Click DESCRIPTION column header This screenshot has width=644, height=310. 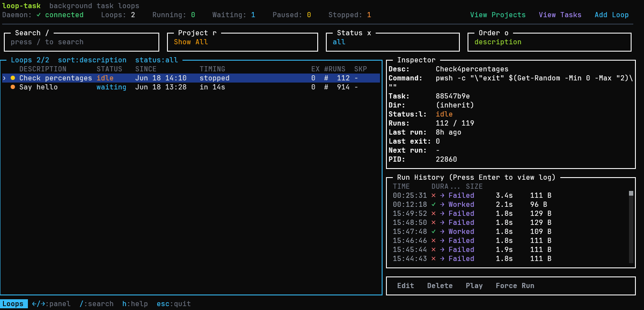[43, 69]
